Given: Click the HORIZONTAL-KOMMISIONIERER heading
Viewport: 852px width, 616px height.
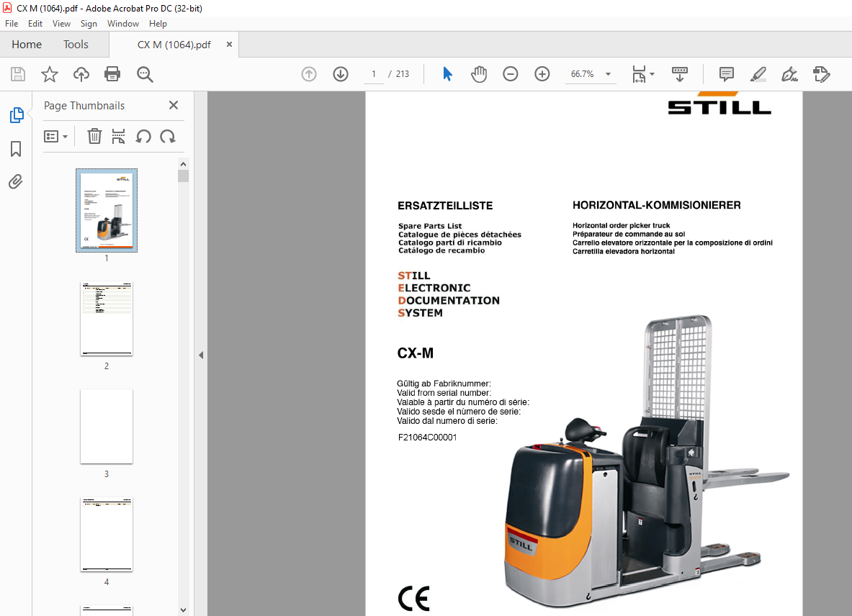Looking at the screenshot, I should coord(656,205).
